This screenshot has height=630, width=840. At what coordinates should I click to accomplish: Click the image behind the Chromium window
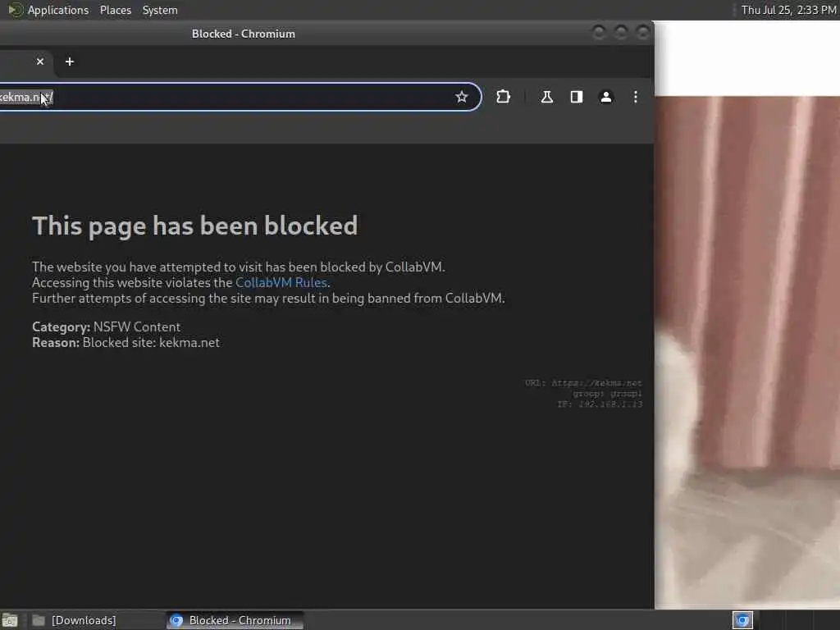click(x=747, y=352)
